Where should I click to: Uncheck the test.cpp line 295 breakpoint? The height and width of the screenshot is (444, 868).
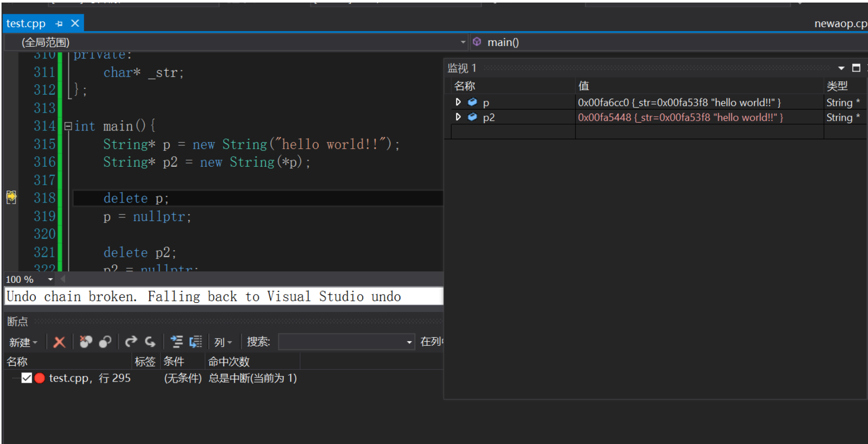click(x=27, y=378)
